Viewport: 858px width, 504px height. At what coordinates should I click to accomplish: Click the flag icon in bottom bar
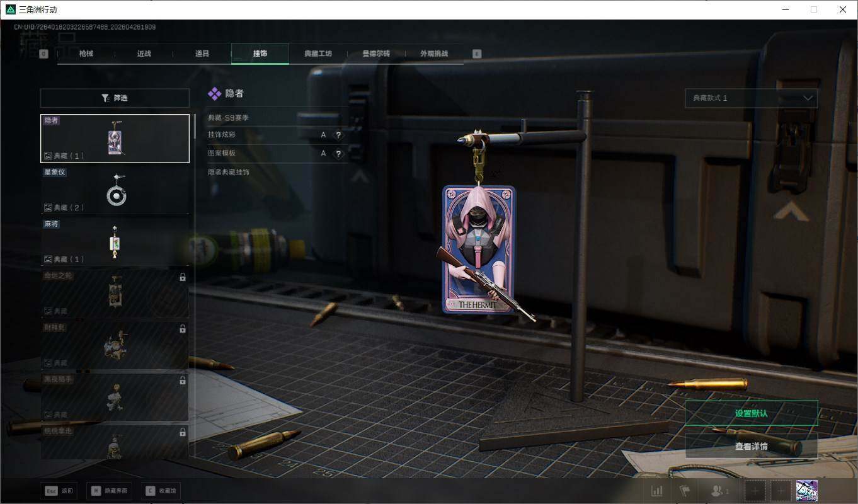(685, 491)
